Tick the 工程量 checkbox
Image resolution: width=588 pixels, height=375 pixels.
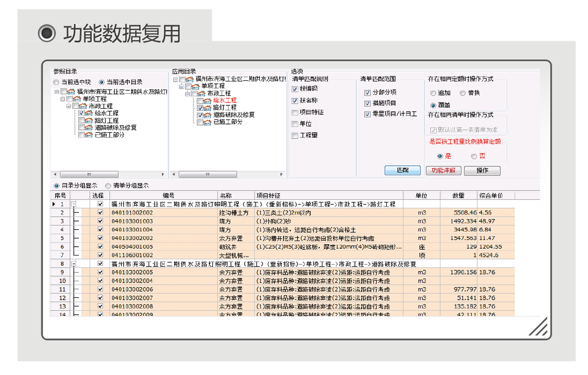[x=295, y=135]
